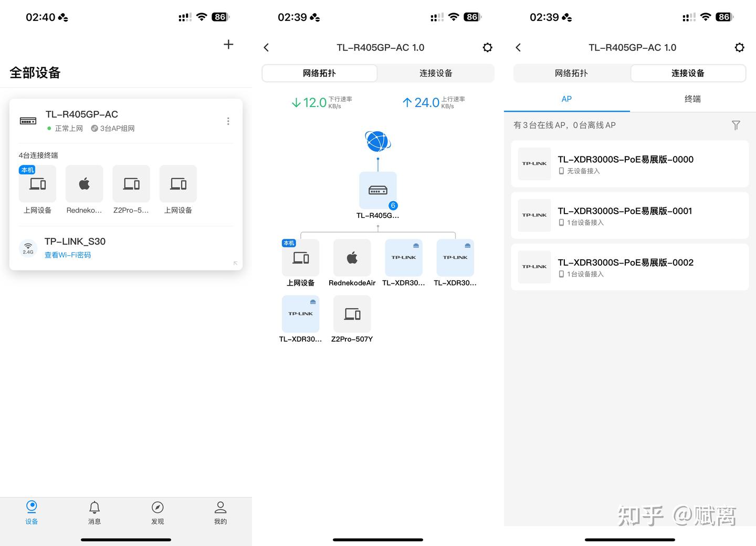Screen dimensions: 756x546
Task: Tap the TP-LINK_S30 network name
Action: (x=75, y=241)
